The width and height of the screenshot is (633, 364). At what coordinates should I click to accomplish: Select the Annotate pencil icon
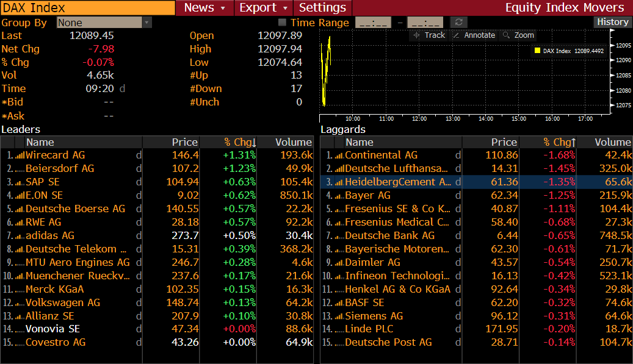pyautogui.click(x=455, y=35)
